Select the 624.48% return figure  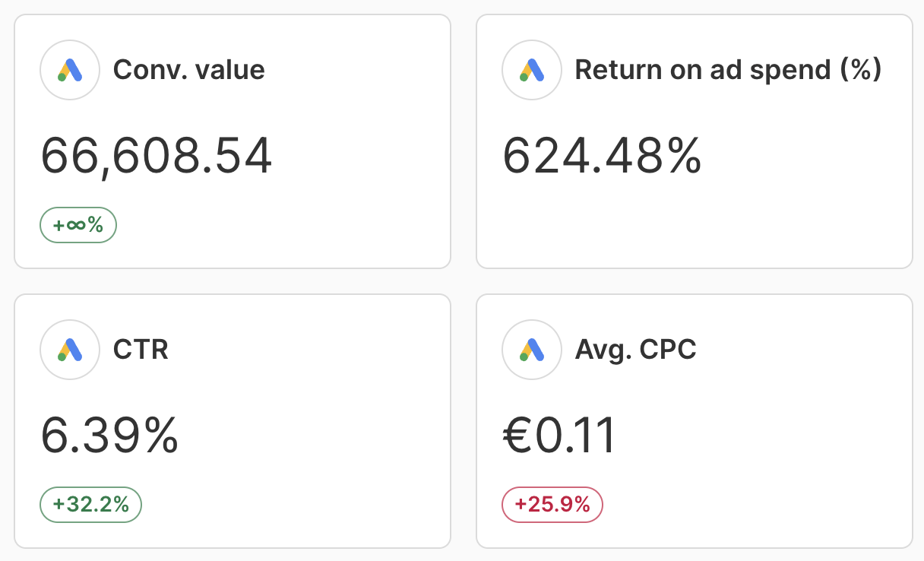click(x=602, y=156)
